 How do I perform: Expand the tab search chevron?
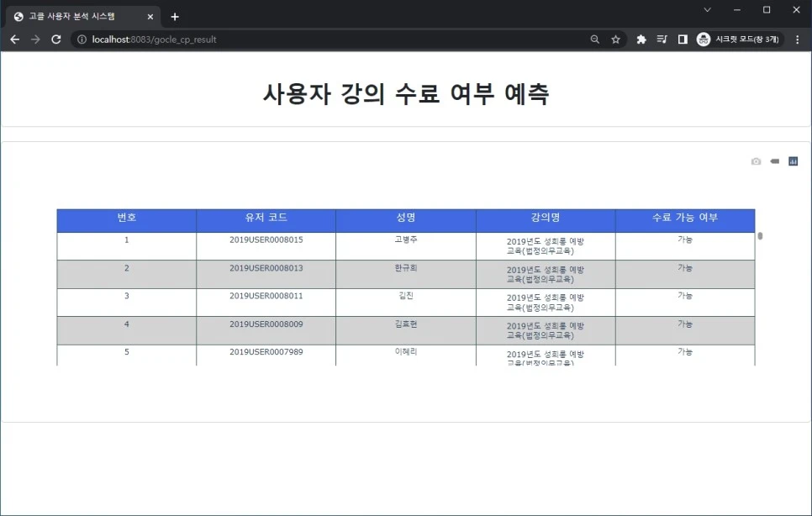[707, 10]
